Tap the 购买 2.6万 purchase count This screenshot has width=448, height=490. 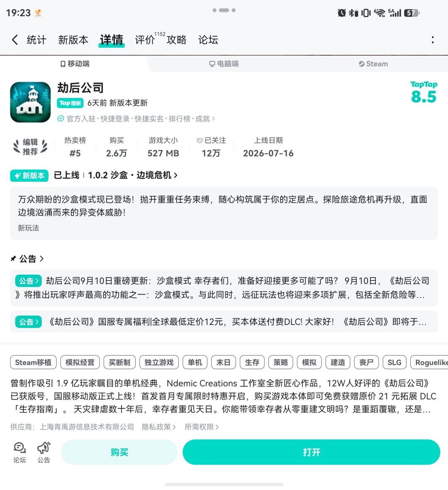[117, 147]
